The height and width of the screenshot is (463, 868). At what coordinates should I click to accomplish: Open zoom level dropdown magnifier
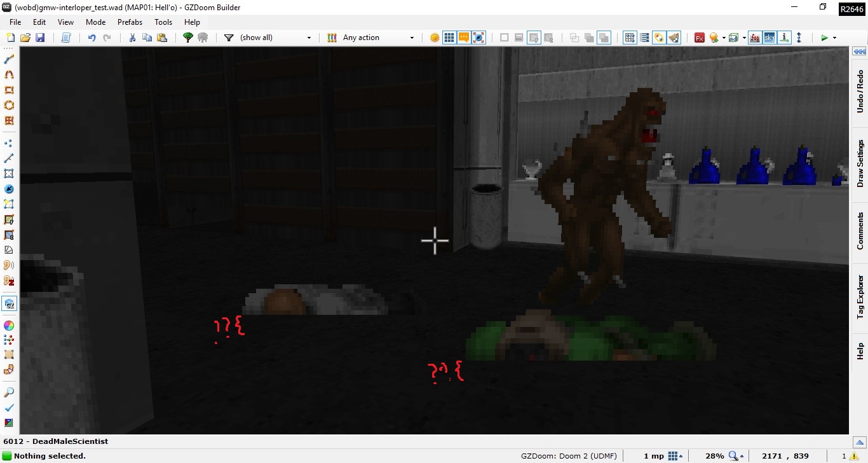pyautogui.click(x=736, y=456)
